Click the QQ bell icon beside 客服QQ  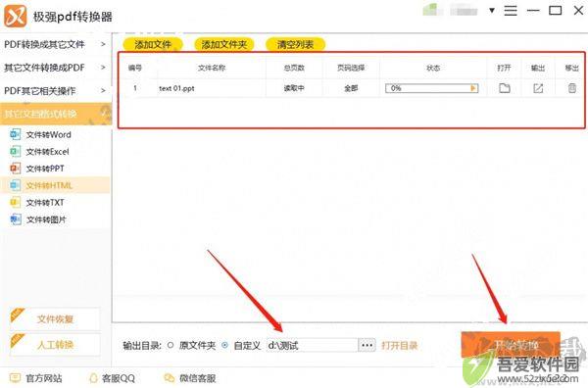coord(93,378)
